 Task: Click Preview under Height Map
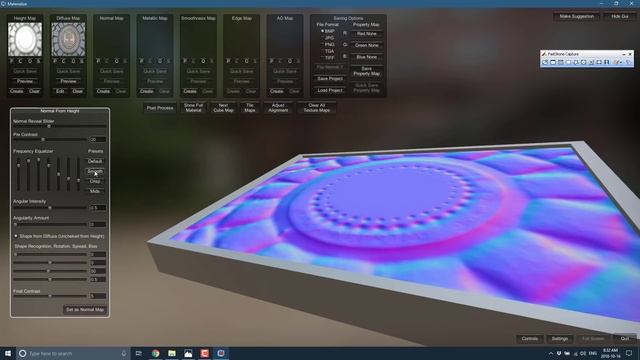25,81
